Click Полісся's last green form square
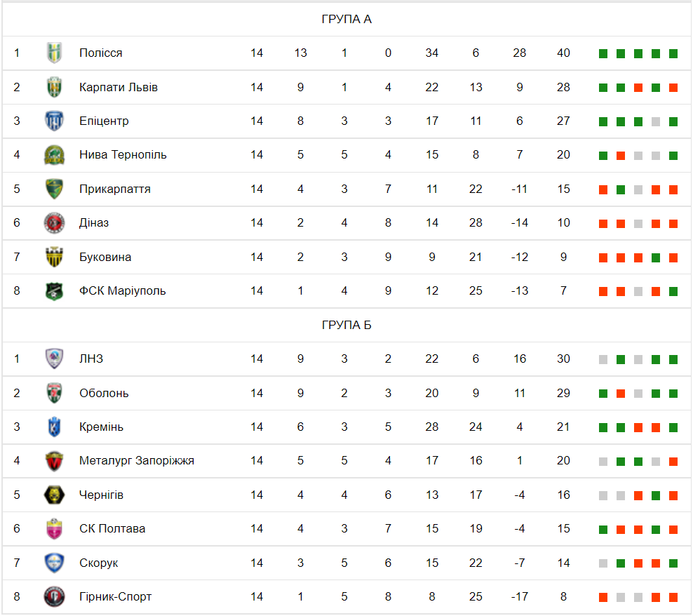This screenshot has height=616, width=693. [673, 54]
